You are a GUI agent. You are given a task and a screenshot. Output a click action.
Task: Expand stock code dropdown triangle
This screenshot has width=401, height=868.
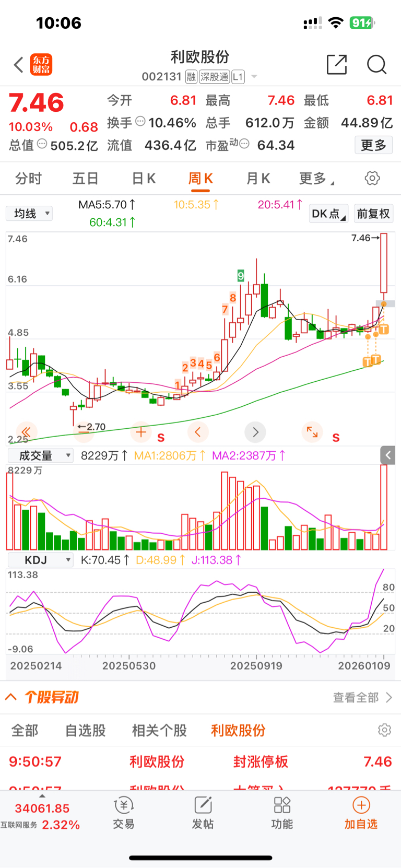pos(254,77)
